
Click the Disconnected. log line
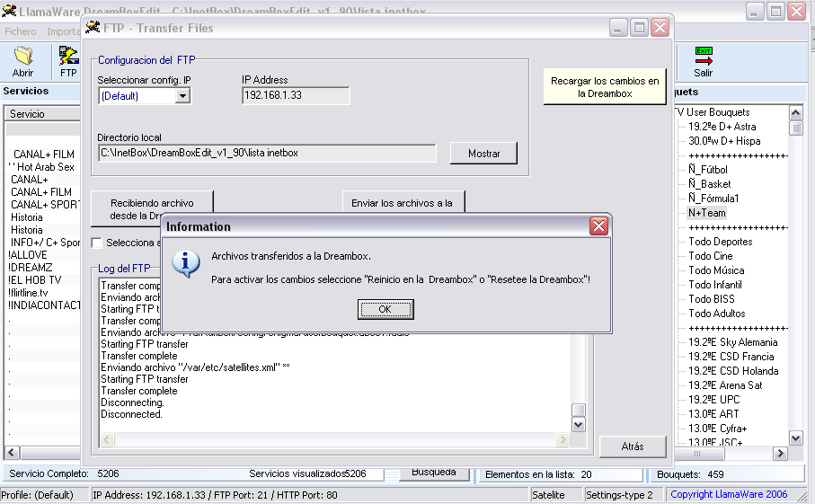pos(131,414)
